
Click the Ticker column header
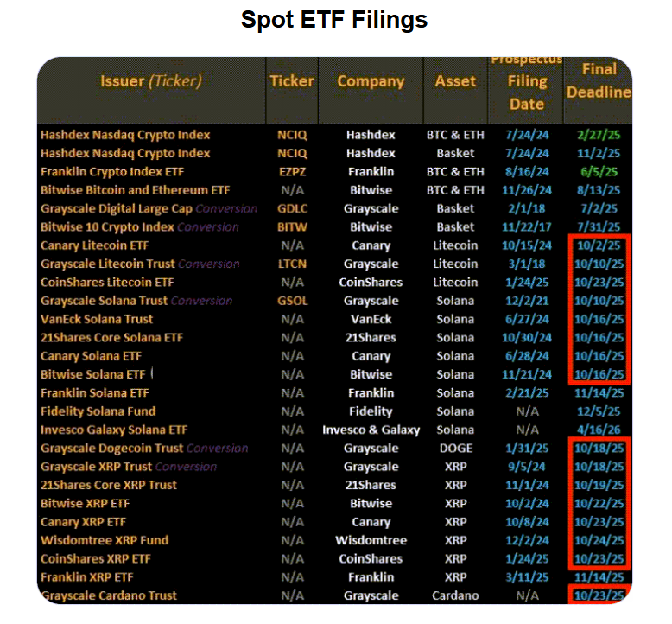point(292,81)
